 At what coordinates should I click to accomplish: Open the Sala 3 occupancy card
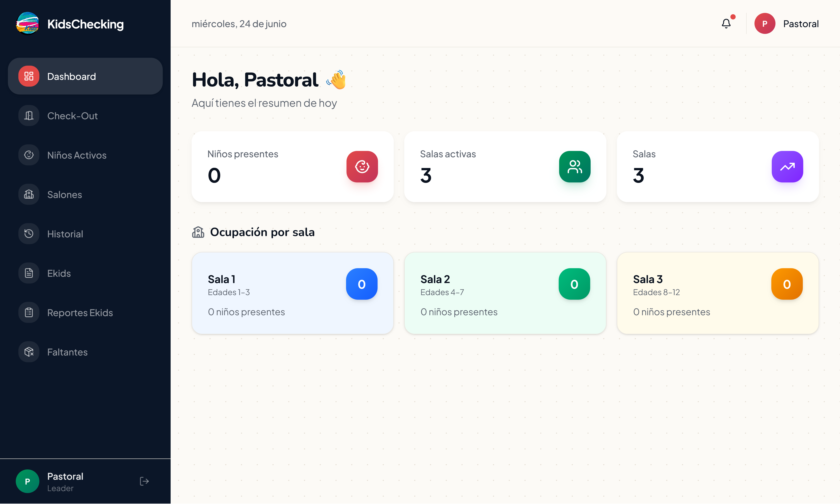point(717,293)
